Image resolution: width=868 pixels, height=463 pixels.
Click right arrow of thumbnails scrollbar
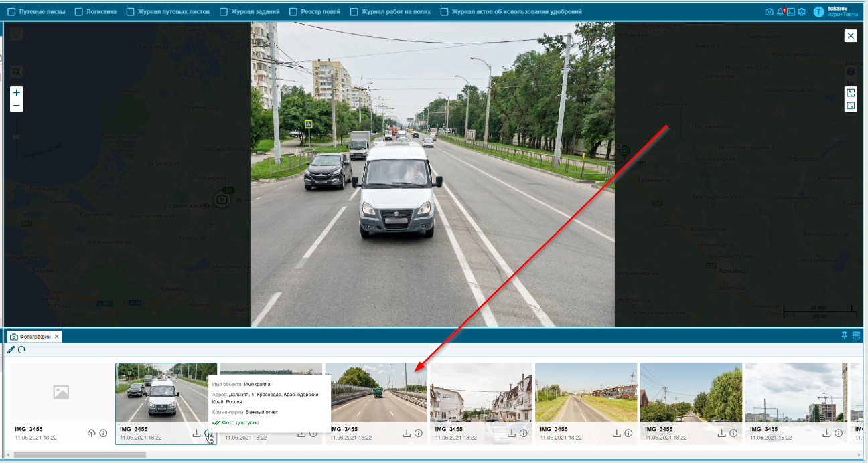857,454
